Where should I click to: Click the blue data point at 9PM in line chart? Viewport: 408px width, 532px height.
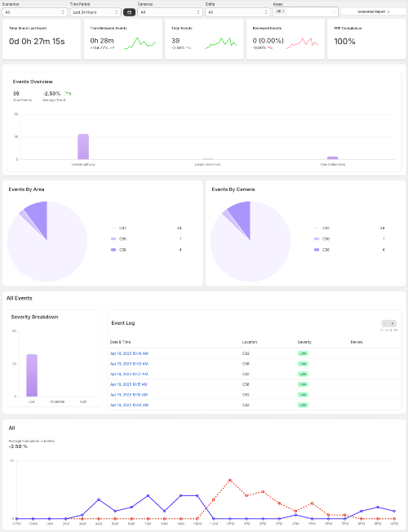tap(378, 508)
